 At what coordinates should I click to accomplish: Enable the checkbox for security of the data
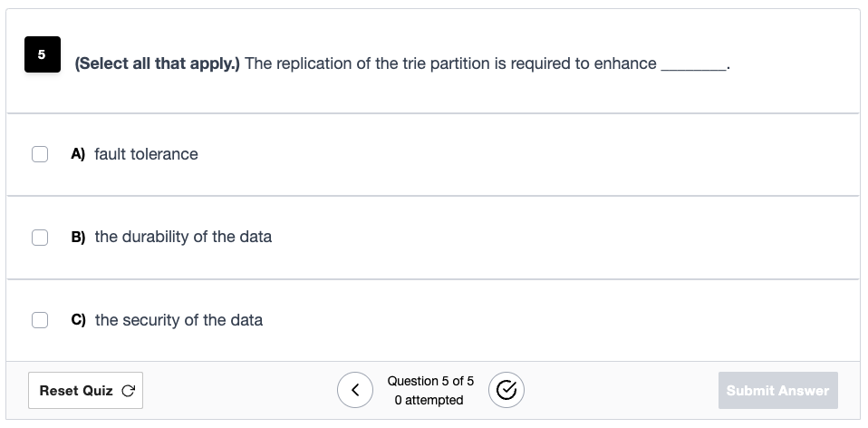pyautogui.click(x=40, y=320)
